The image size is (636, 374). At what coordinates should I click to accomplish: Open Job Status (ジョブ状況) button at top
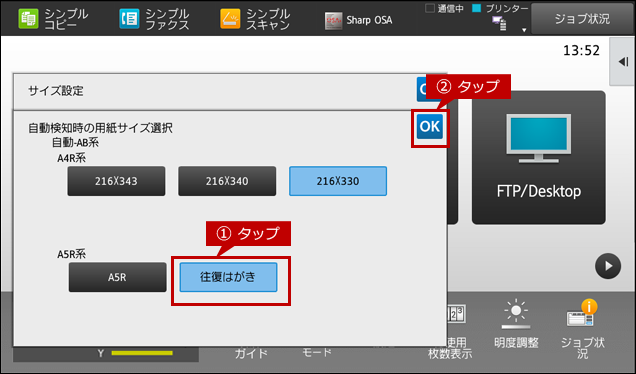point(582,19)
